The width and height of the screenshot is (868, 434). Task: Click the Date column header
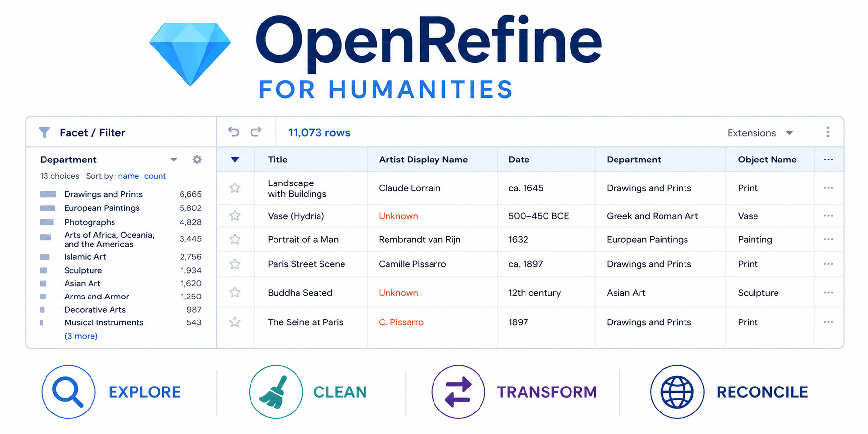(x=519, y=160)
